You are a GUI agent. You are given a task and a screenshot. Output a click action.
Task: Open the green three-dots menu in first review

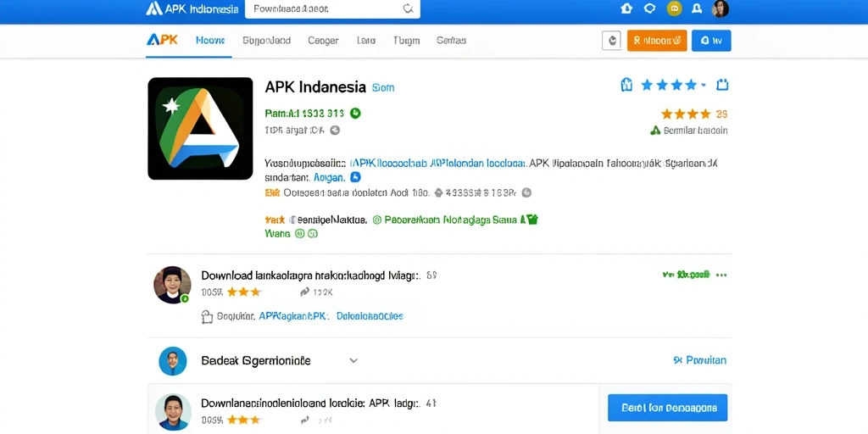pos(721,275)
